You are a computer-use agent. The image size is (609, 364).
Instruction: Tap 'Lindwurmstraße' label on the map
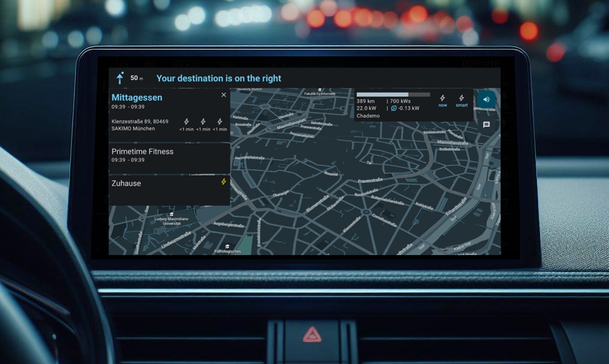(176, 240)
